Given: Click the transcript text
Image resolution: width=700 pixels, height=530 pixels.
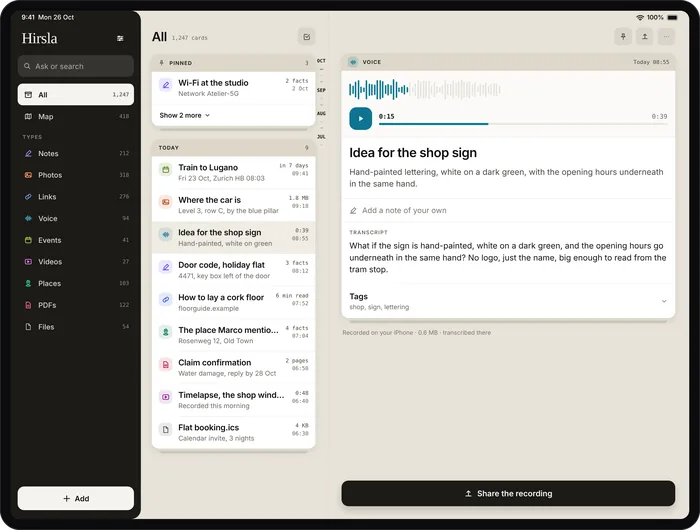Looking at the screenshot, I should pyautogui.click(x=508, y=258).
